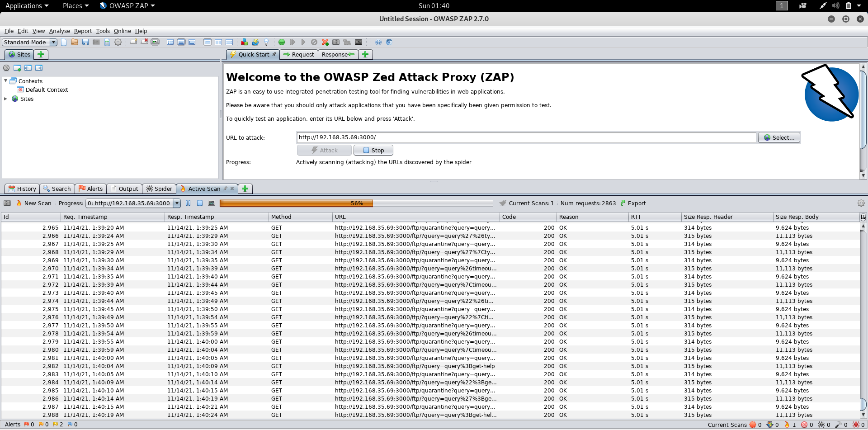Click New Scan button
Screen dimensions: 868x430
[34, 203]
